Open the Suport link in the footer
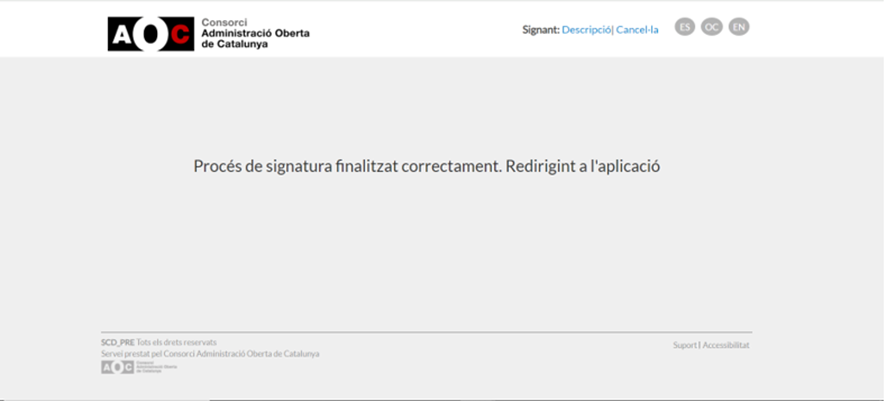Screen dimensions: 886x401 [684, 345]
